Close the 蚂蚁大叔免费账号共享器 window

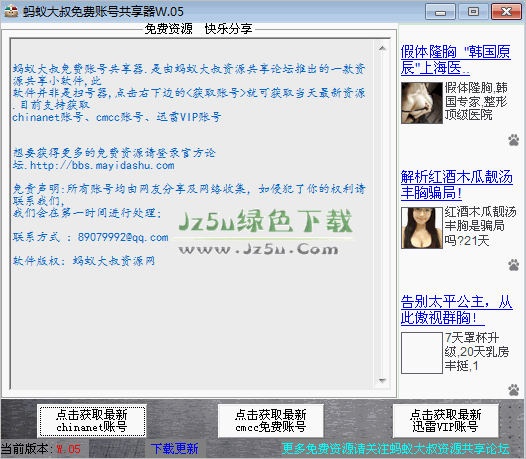[506, 12]
